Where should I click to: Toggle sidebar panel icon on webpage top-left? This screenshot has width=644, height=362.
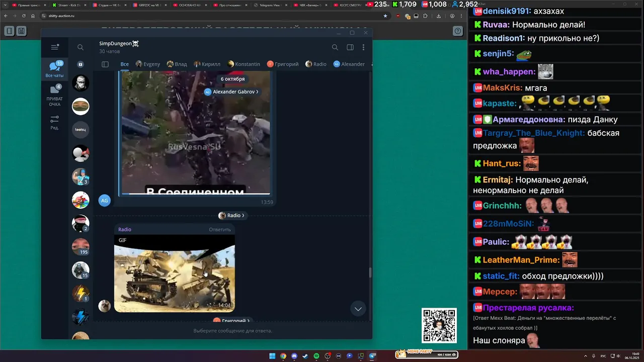[10, 31]
